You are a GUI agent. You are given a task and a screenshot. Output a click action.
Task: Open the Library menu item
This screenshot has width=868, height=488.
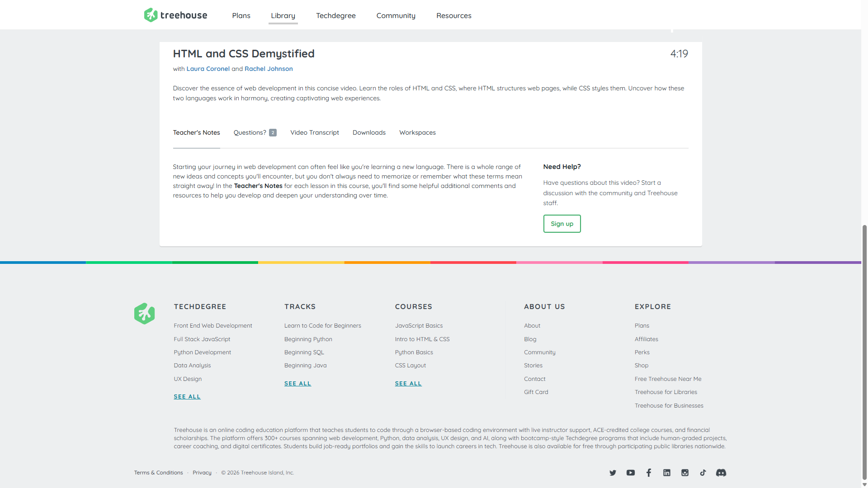tap(283, 15)
